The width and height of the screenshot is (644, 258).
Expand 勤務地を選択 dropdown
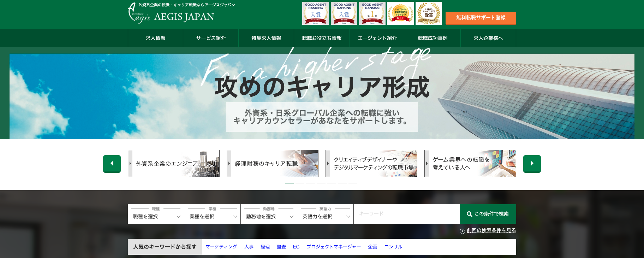[x=269, y=214]
